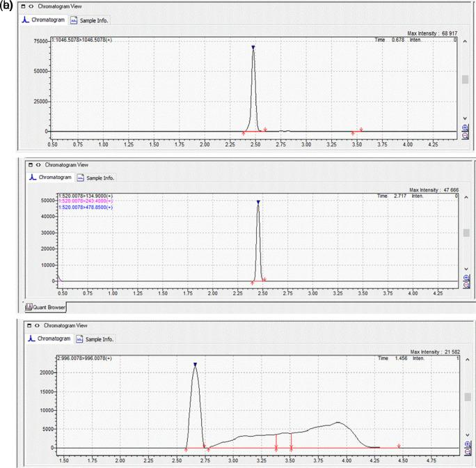Viewport: 476px width, 468px height.
Task: Click the red integration marker near 3.38 in bottom chromatogram
Action: point(276,442)
